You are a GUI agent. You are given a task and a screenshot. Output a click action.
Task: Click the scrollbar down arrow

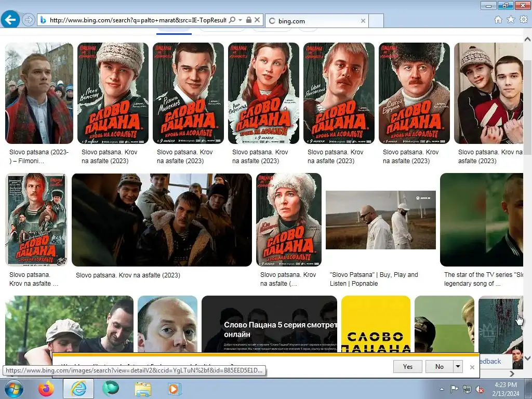pyautogui.click(x=528, y=358)
